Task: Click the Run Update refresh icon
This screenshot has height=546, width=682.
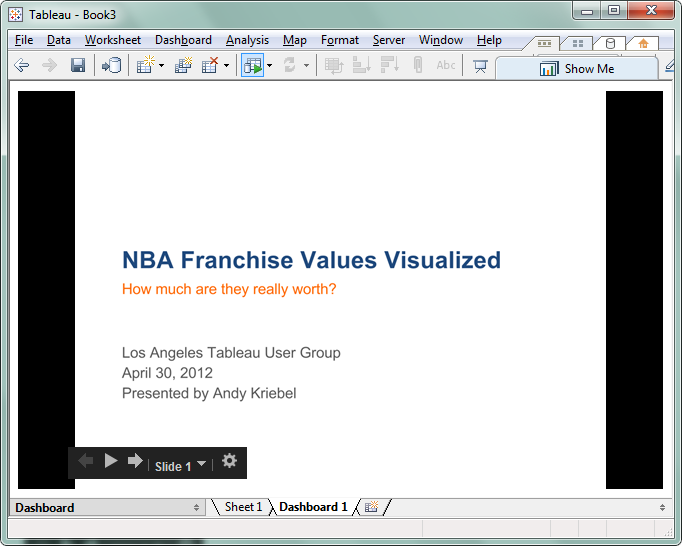Action: click(290, 65)
